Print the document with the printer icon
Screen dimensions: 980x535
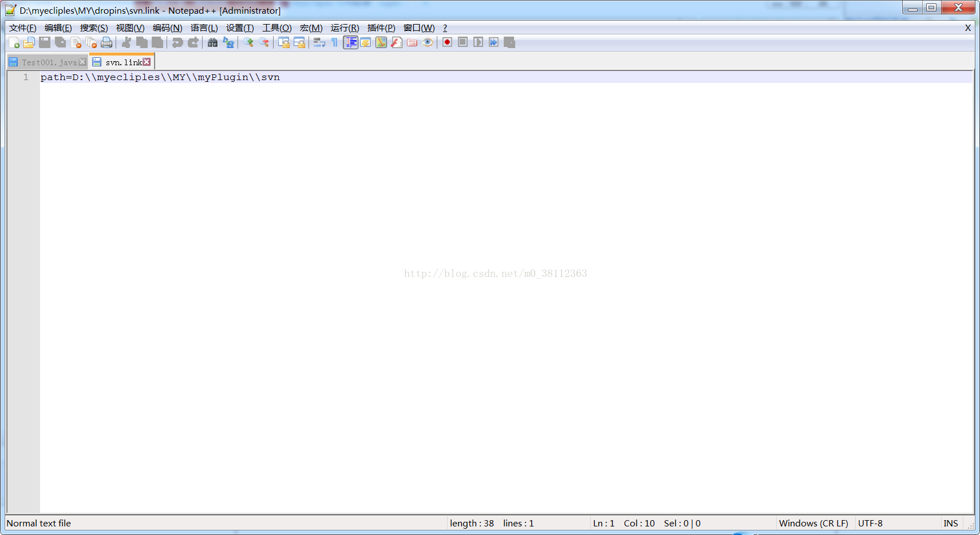pyautogui.click(x=106, y=42)
